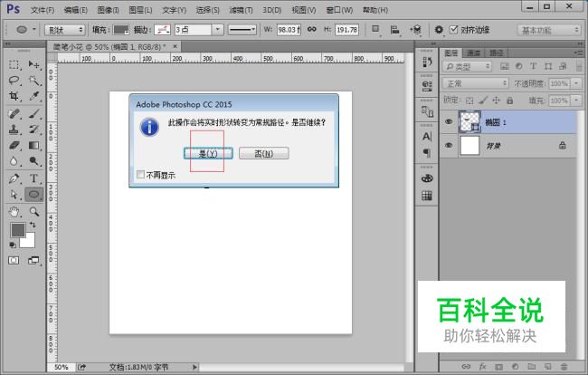Expand the fill 100% dropdown
Viewport: 588px width, 375px height.
[576, 101]
